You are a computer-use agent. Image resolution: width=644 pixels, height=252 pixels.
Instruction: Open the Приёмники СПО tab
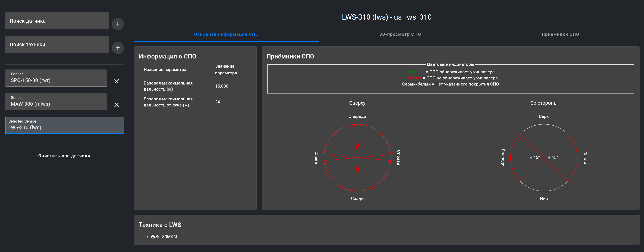[x=560, y=34]
